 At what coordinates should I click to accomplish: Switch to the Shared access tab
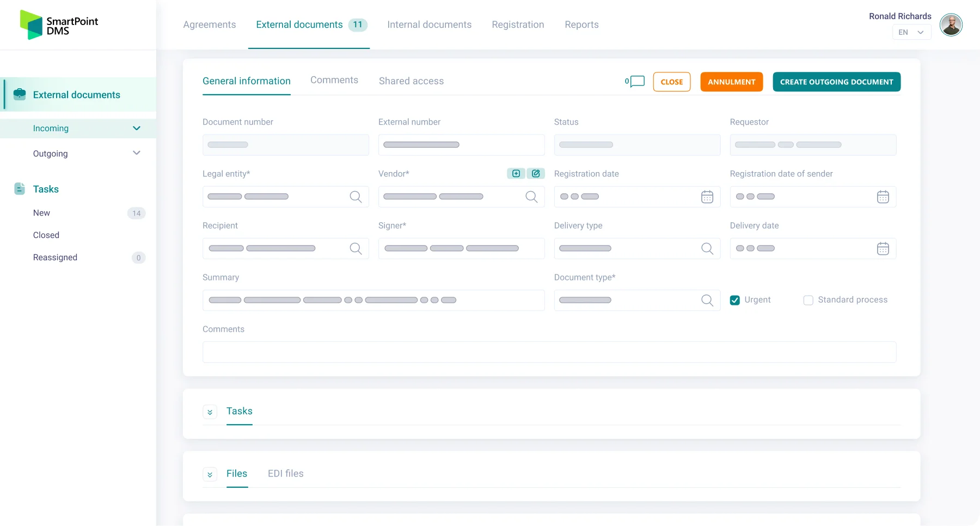(411, 81)
